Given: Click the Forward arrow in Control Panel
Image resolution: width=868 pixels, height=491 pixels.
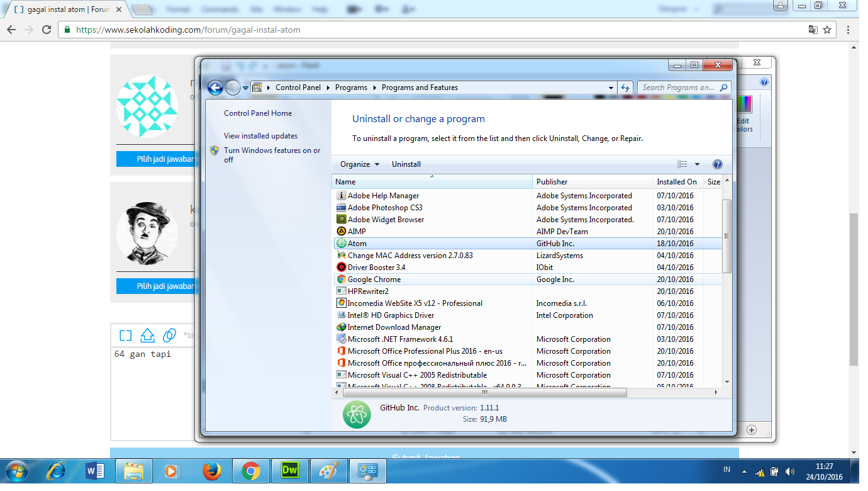Looking at the screenshot, I should [x=233, y=87].
